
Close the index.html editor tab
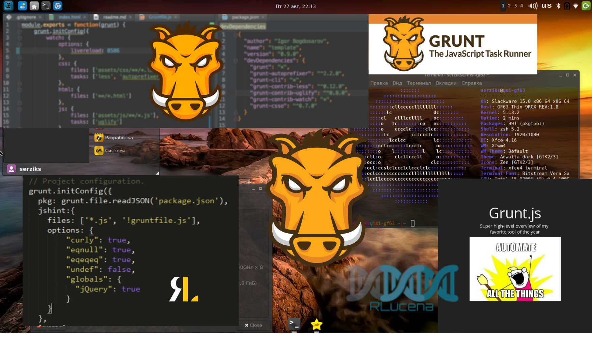click(x=85, y=17)
